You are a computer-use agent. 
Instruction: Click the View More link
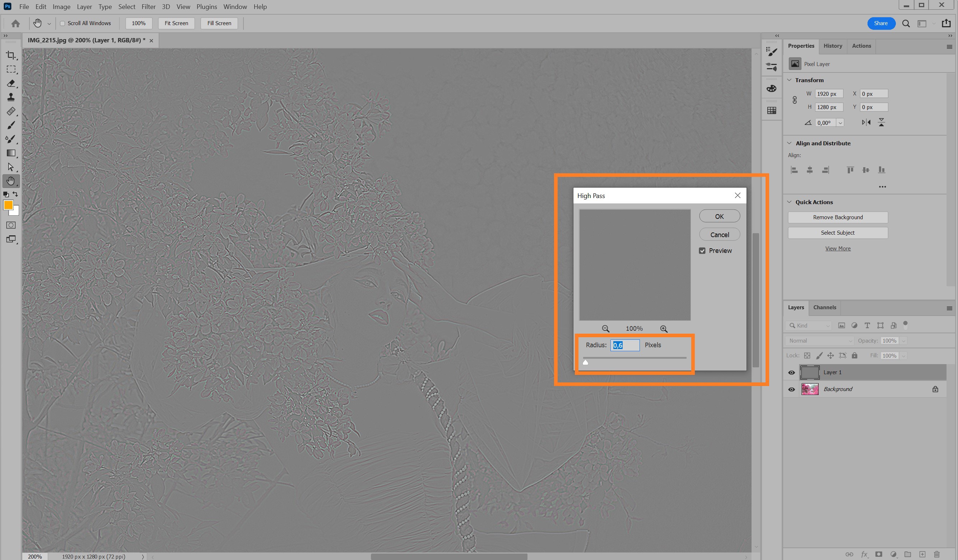[837, 249]
